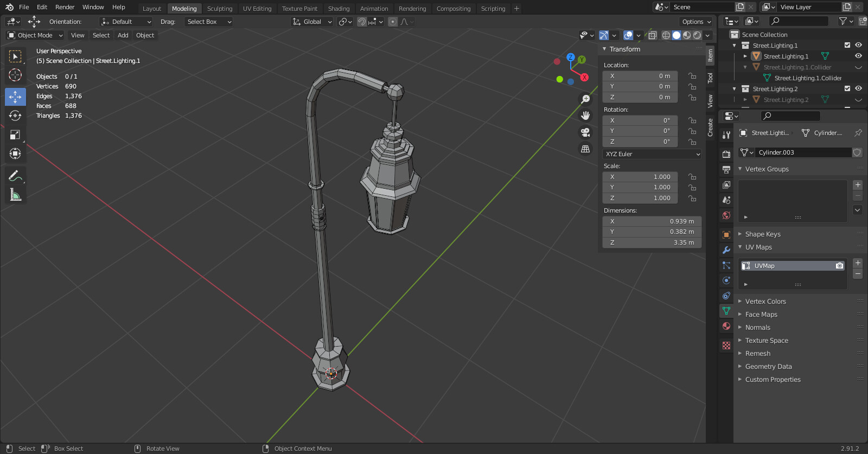Open the Modifier properties wrench tab
The width and height of the screenshot is (868, 454).
pyautogui.click(x=726, y=250)
